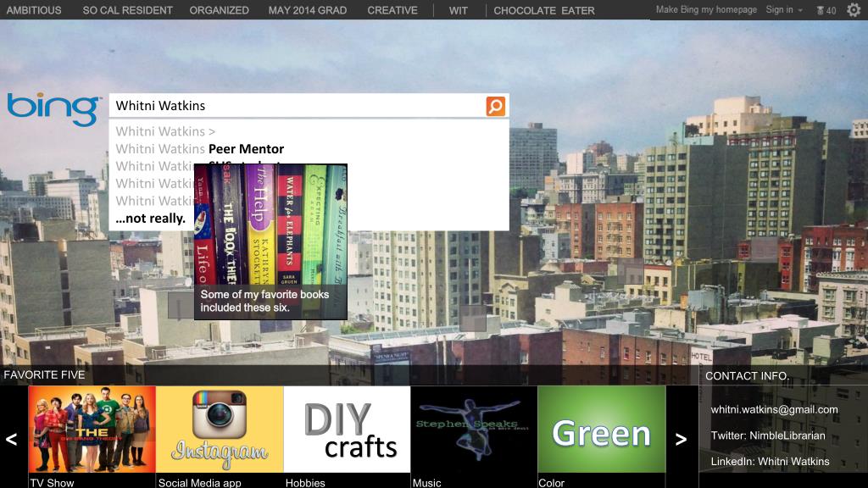The height and width of the screenshot is (488, 868).
Task: Click the 'Music' tile label
Action: pos(427,482)
